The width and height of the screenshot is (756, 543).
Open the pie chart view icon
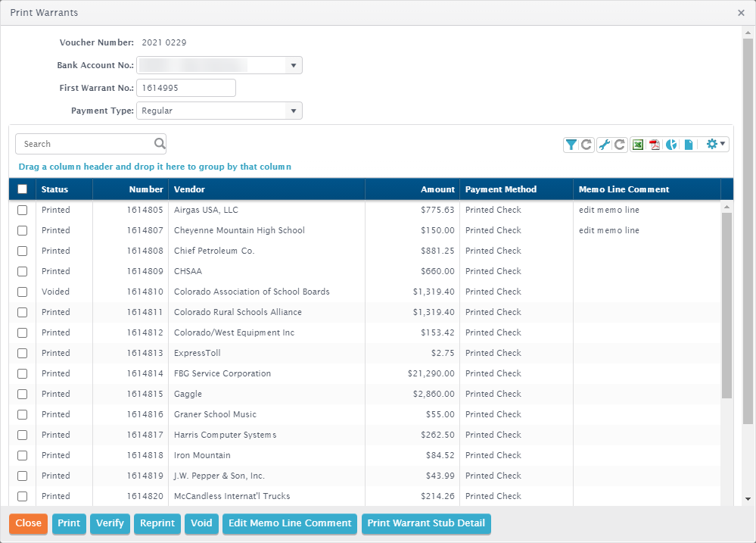point(671,145)
